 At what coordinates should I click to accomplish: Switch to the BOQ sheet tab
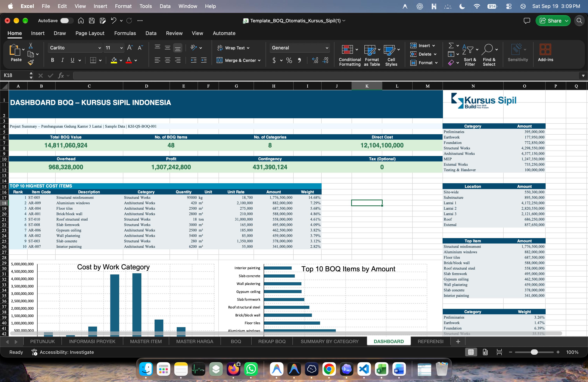(x=236, y=342)
